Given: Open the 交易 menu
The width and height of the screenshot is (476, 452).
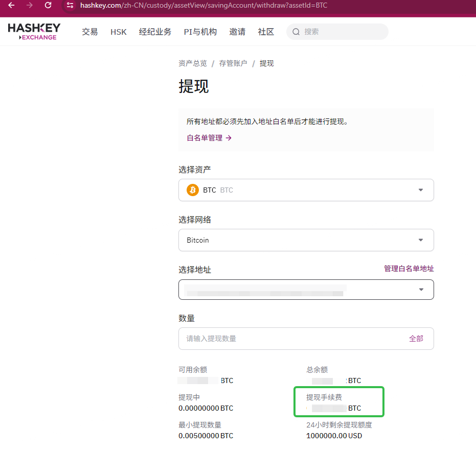Looking at the screenshot, I should pyautogui.click(x=90, y=32).
